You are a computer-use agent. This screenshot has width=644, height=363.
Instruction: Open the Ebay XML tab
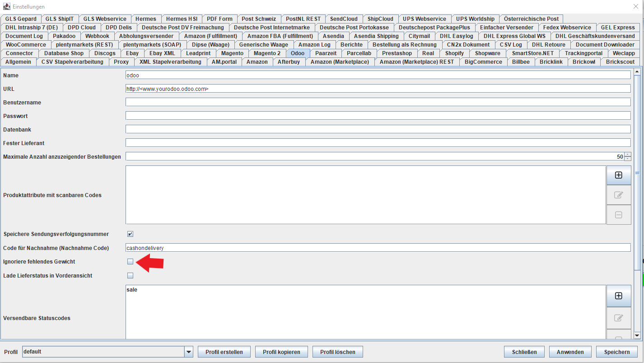(x=162, y=53)
